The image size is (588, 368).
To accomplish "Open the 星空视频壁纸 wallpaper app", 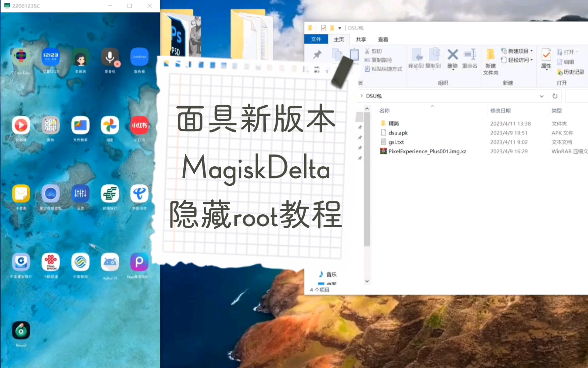I will tap(51, 194).
